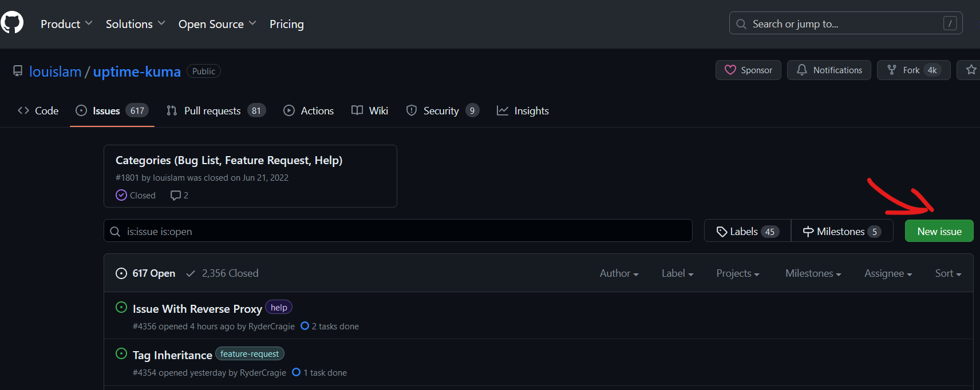Click the help label
Screen dimensions: 980x390
279,308
